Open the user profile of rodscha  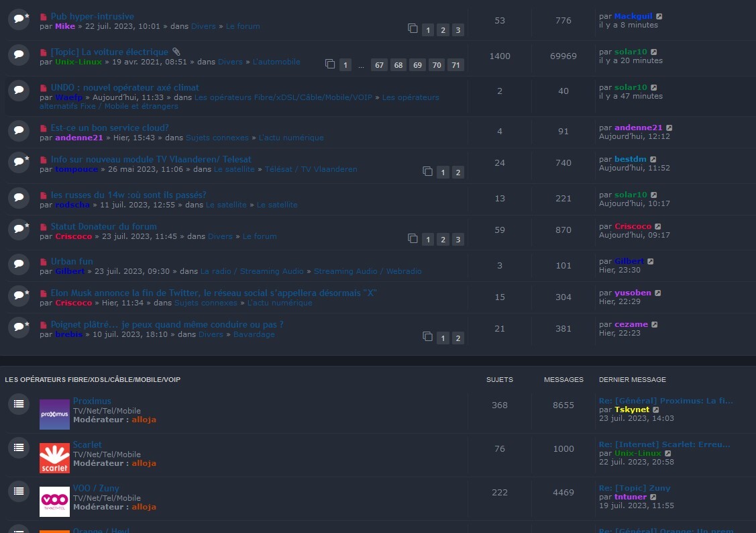coord(72,205)
